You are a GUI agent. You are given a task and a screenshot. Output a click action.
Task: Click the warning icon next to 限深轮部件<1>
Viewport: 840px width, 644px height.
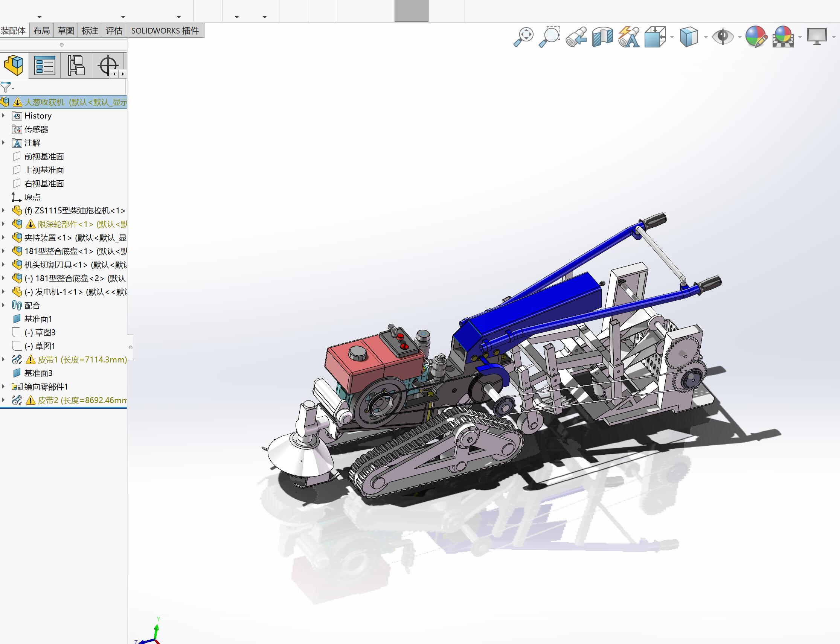(30, 224)
